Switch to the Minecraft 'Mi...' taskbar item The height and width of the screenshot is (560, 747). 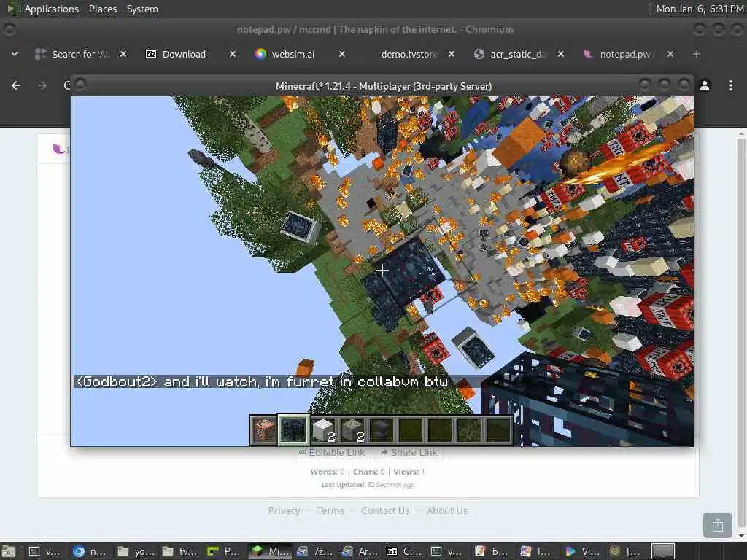(270, 551)
